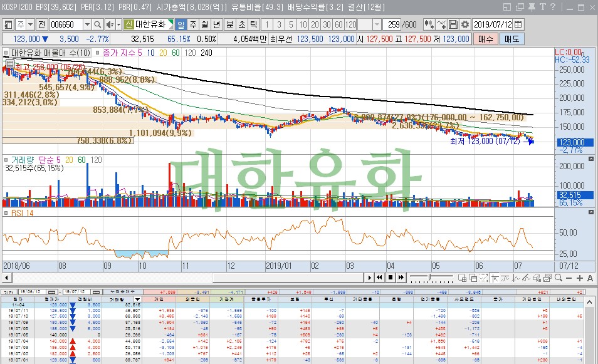Open the interval number dropdown

coord(377,25)
